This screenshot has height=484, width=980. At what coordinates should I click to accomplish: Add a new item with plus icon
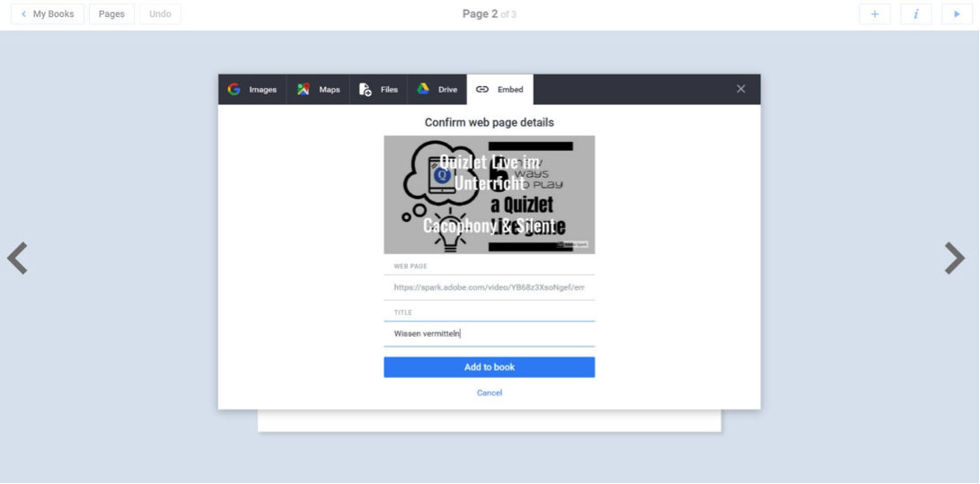(x=874, y=13)
